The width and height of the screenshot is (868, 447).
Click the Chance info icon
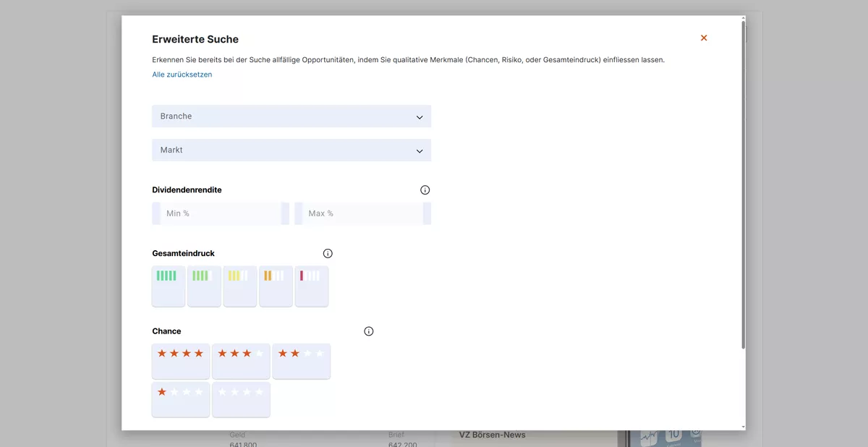[x=369, y=331]
